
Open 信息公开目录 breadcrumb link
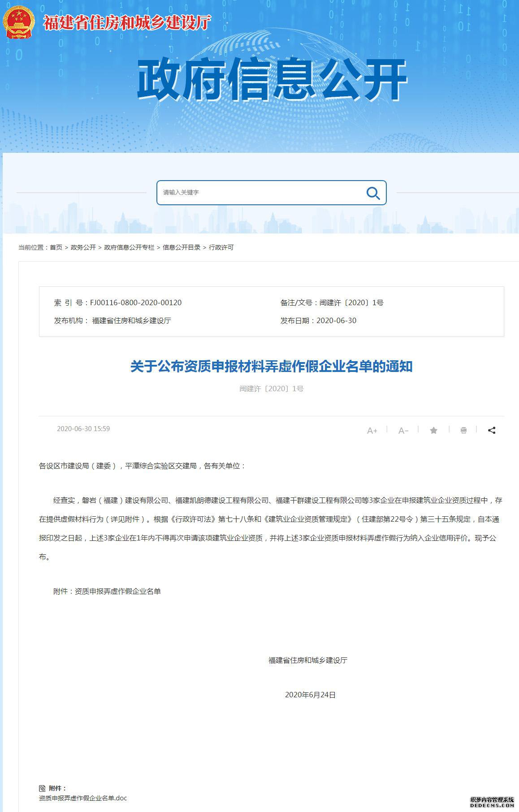pyautogui.click(x=182, y=247)
